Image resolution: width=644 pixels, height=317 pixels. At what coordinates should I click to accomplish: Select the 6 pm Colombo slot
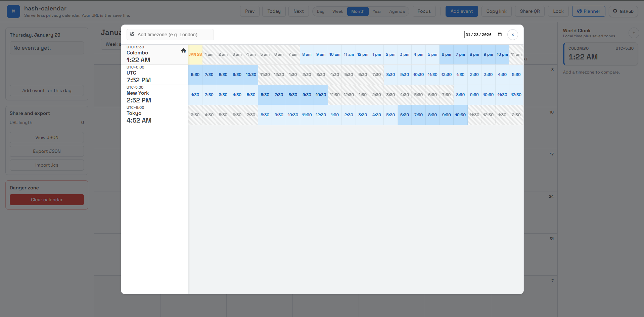(446, 54)
